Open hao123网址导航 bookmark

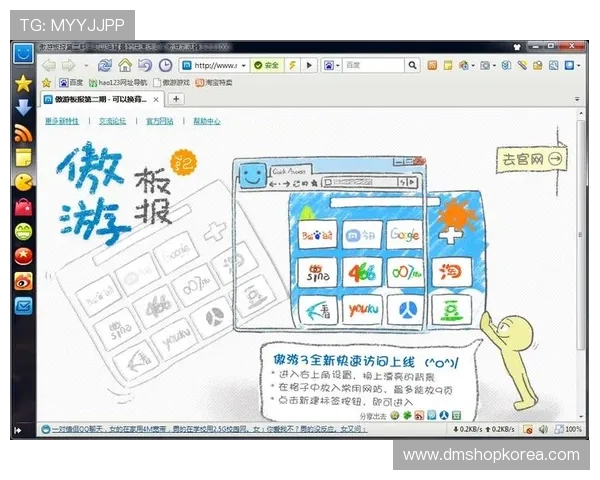click(x=118, y=83)
